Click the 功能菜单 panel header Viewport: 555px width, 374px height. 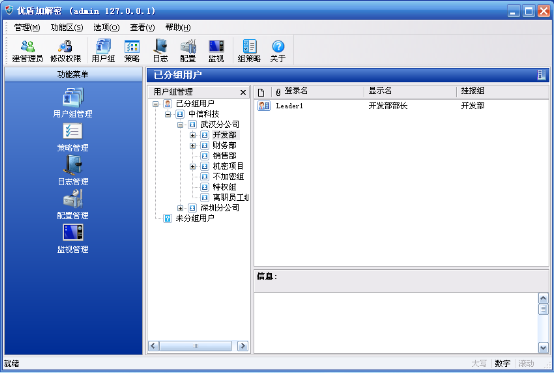[x=73, y=74]
